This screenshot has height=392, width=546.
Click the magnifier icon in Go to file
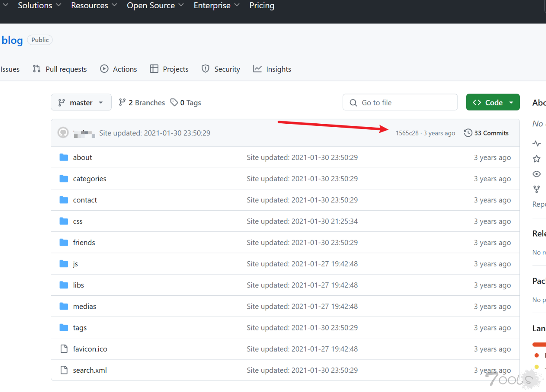[x=353, y=103]
